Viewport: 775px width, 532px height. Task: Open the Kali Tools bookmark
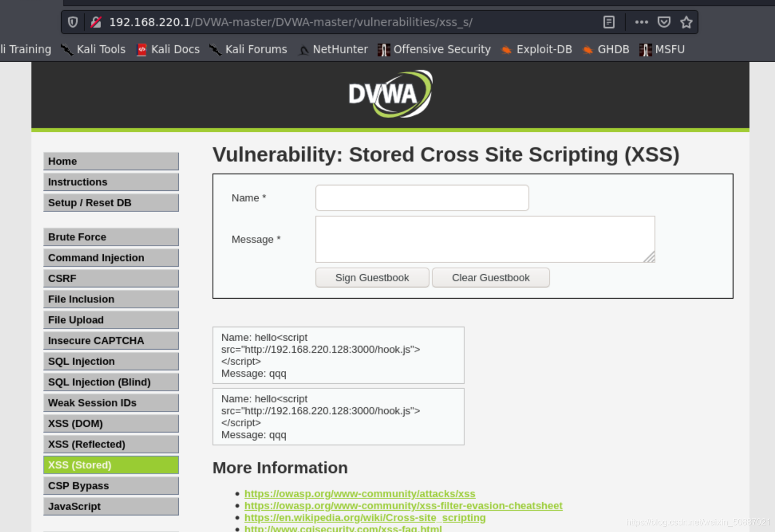[x=93, y=49]
